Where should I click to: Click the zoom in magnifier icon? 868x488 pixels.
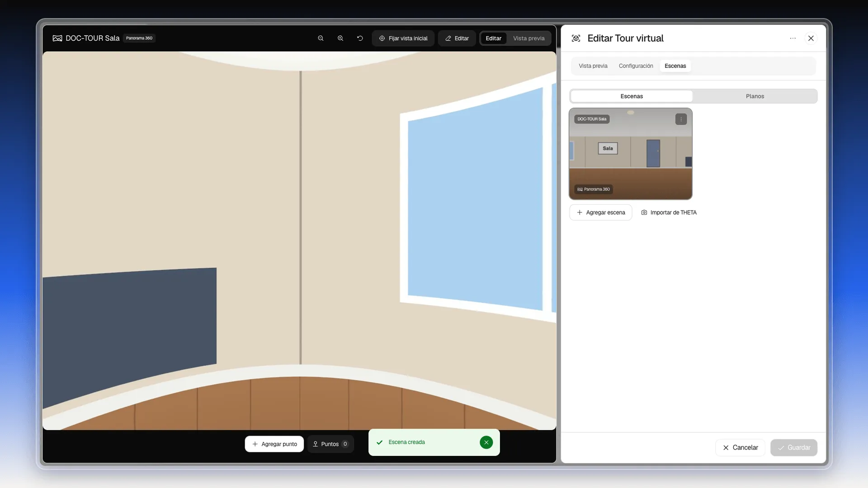[x=340, y=38]
